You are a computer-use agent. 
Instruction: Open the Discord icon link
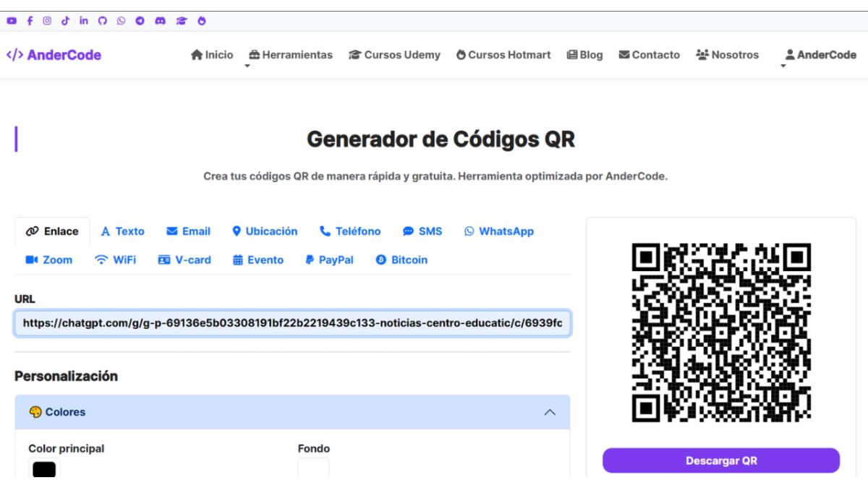tap(160, 21)
